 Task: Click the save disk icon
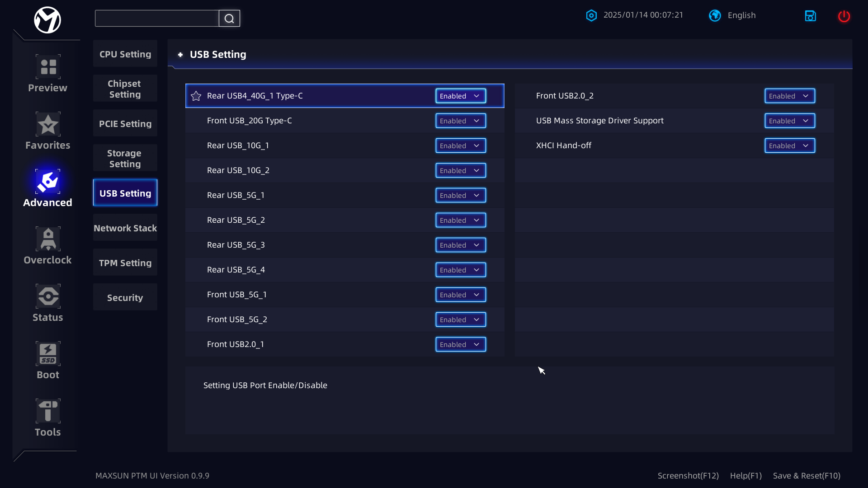(810, 16)
